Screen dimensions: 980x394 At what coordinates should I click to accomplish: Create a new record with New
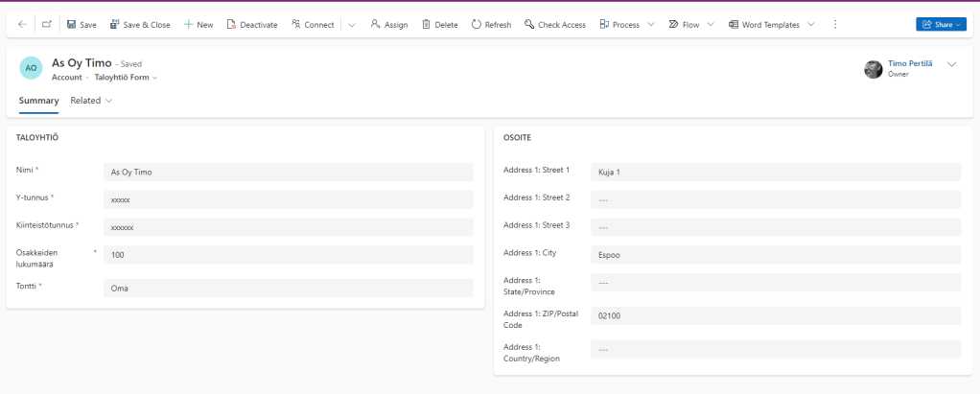pos(198,24)
